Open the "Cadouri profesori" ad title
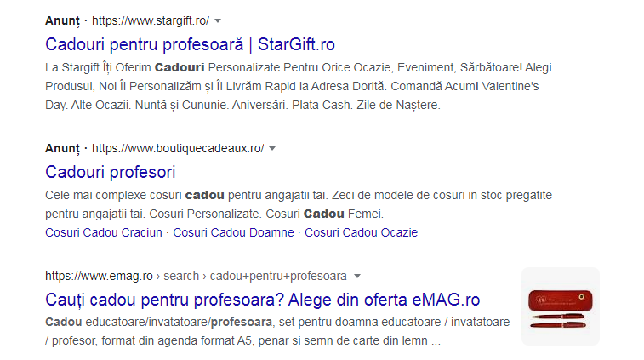 pyautogui.click(x=110, y=172)
